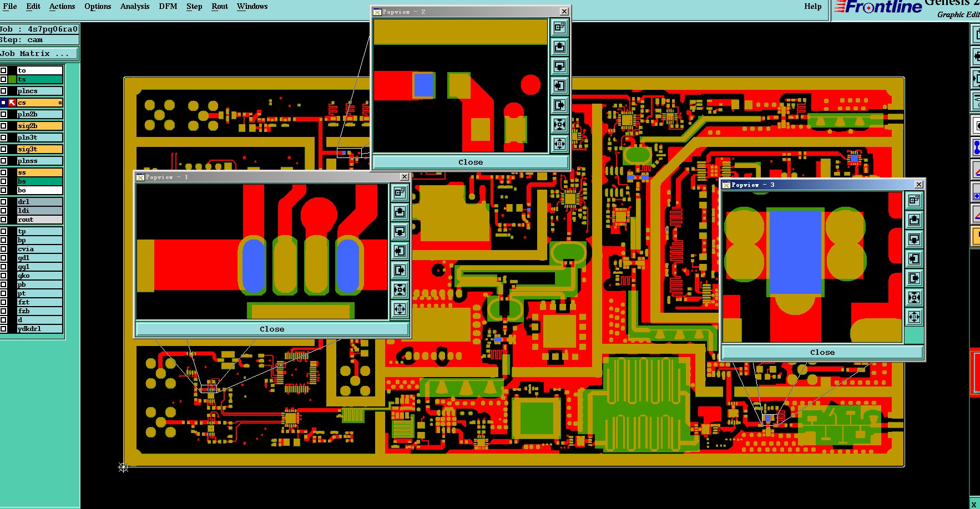Screen dimensions: 980x509
Task: Select the ldi layer name
Action: (x=39, y=211)
